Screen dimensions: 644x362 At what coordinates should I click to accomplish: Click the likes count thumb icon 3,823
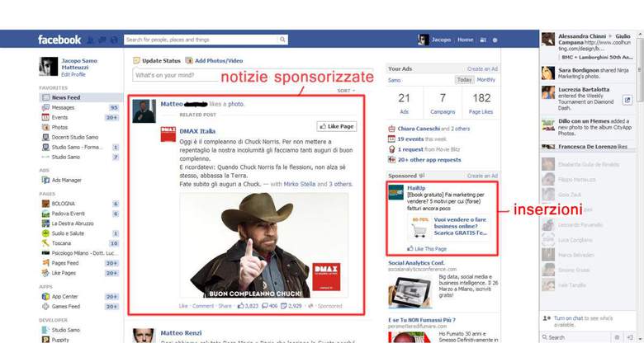pyautogui.click(x=241, y=306)
